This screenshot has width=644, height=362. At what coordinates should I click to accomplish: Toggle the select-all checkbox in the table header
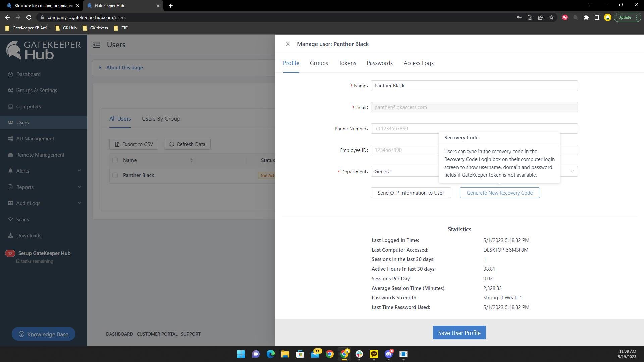tap(115, 160)
